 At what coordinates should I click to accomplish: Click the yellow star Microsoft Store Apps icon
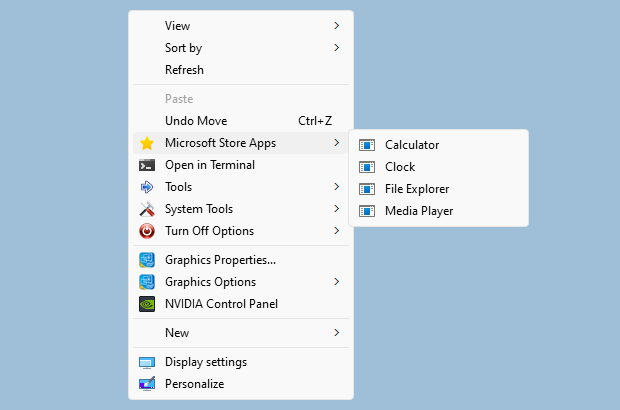tap(147, 143)
